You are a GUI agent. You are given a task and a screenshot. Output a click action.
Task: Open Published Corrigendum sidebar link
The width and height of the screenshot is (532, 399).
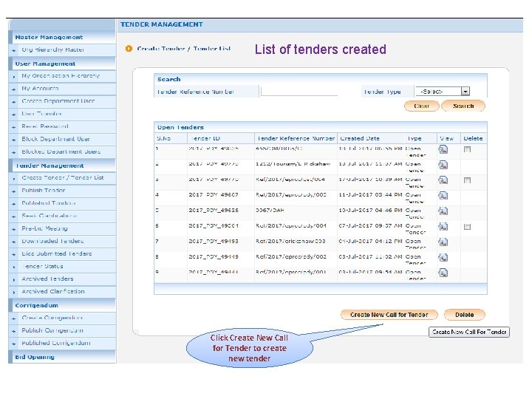click(62, 343)
